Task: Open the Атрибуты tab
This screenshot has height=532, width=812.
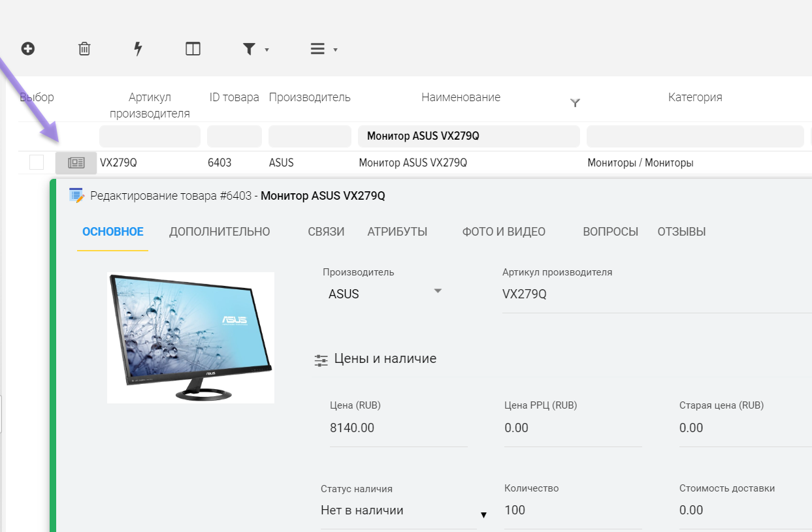Action: pos(397,232)
